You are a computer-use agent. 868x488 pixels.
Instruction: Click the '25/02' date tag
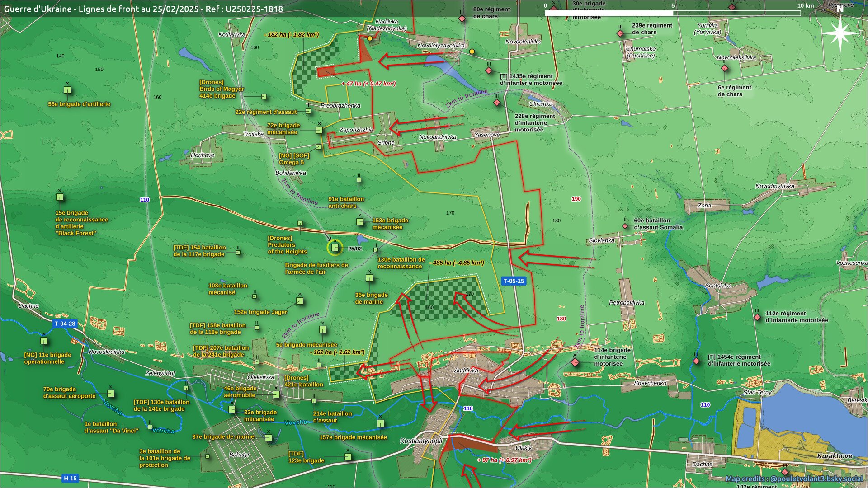pyautogui.click(x=355, y=249)
